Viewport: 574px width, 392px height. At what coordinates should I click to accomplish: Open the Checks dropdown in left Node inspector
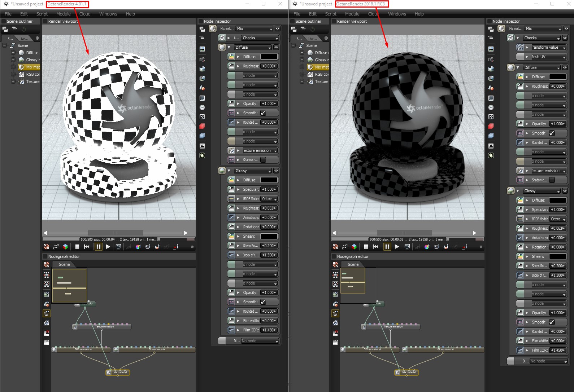[x=260, y=38]
